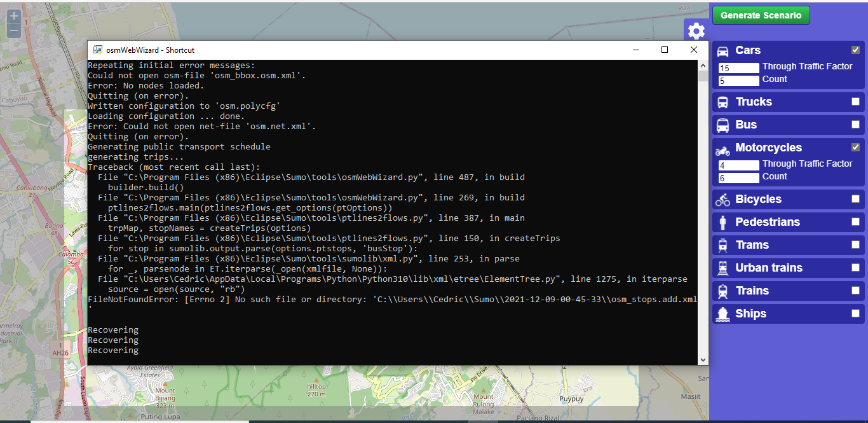Click the Bicycles icon
This screenshot has width=868, height=423.
722,200
